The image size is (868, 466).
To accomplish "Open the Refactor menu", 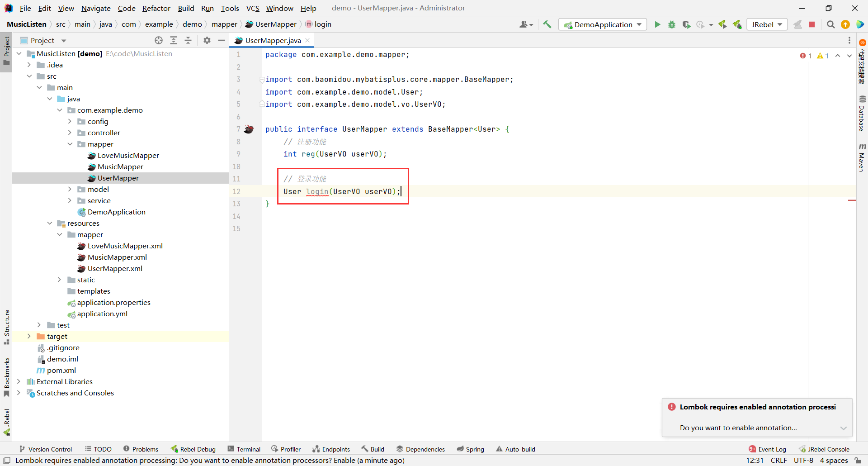I will tap(156, 8).
